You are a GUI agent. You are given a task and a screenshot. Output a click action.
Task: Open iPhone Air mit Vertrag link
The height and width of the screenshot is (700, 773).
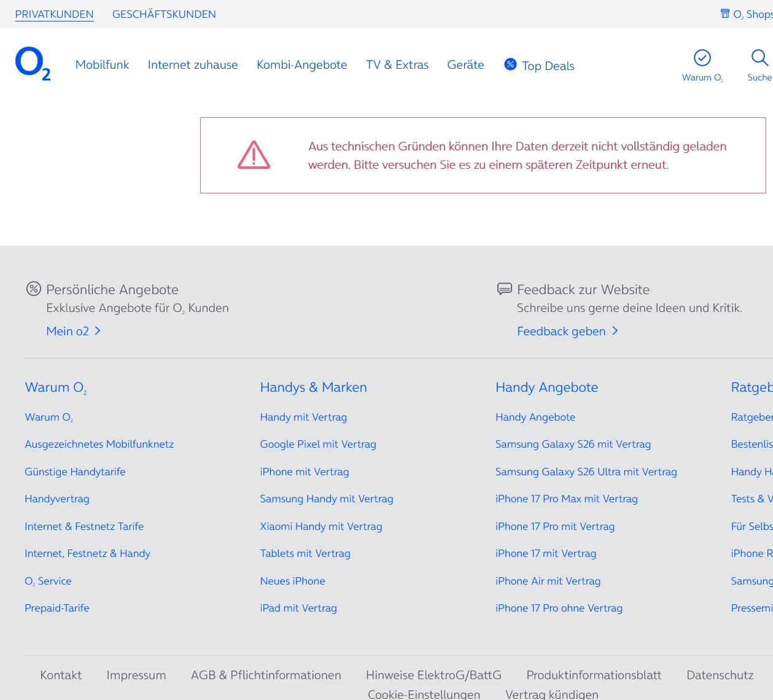click(548, 581)
